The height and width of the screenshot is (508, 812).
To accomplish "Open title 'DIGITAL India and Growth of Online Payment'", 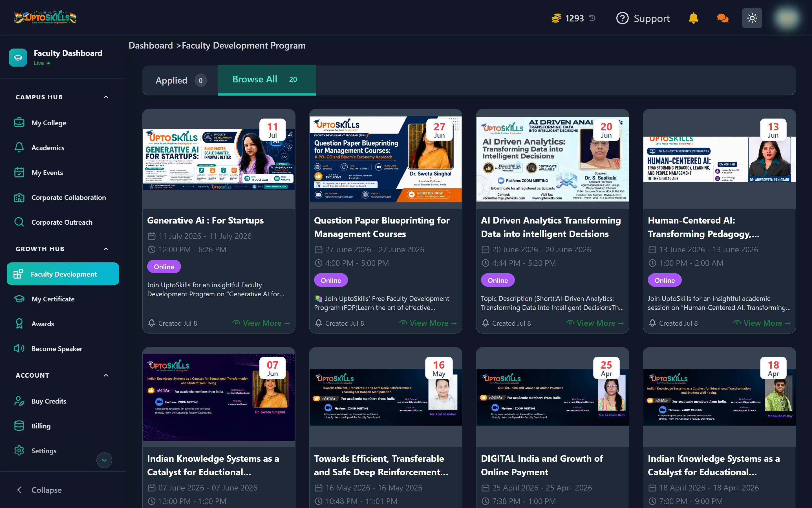I will pos(542,465).
